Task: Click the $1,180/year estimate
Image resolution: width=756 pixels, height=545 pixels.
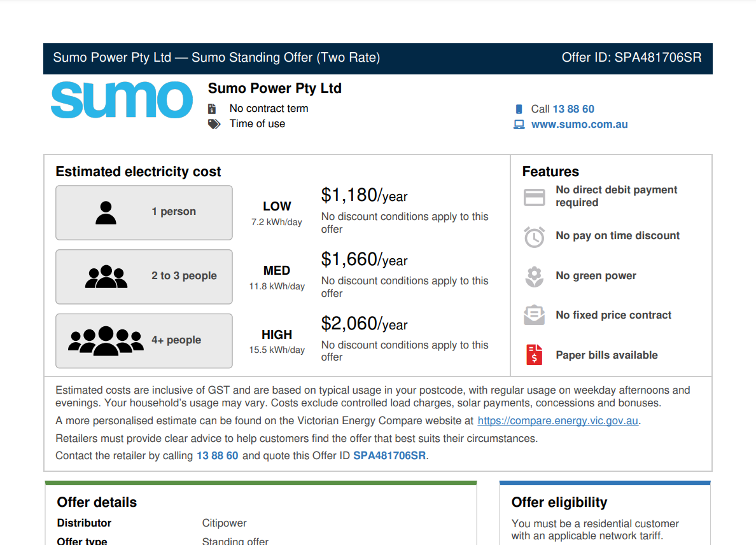Action: pos(365,195)
